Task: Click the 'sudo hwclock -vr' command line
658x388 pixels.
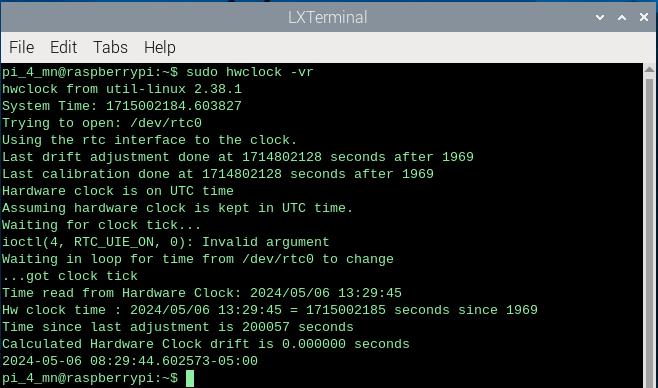Action: pyautogui.click(x=158, y=72)
